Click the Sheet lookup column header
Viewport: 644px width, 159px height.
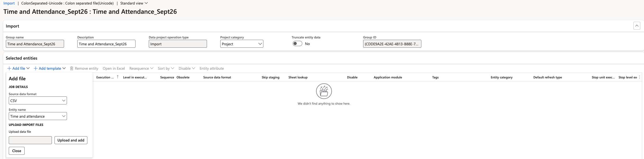click(298, 77)
